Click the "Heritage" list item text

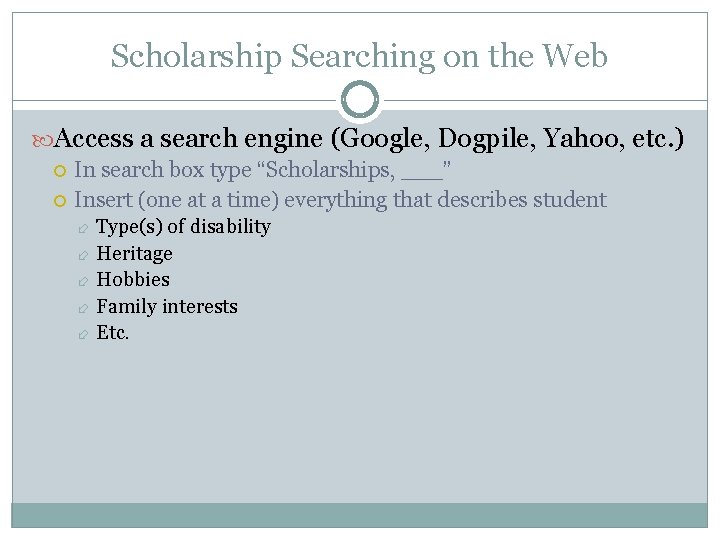(134, 254)
